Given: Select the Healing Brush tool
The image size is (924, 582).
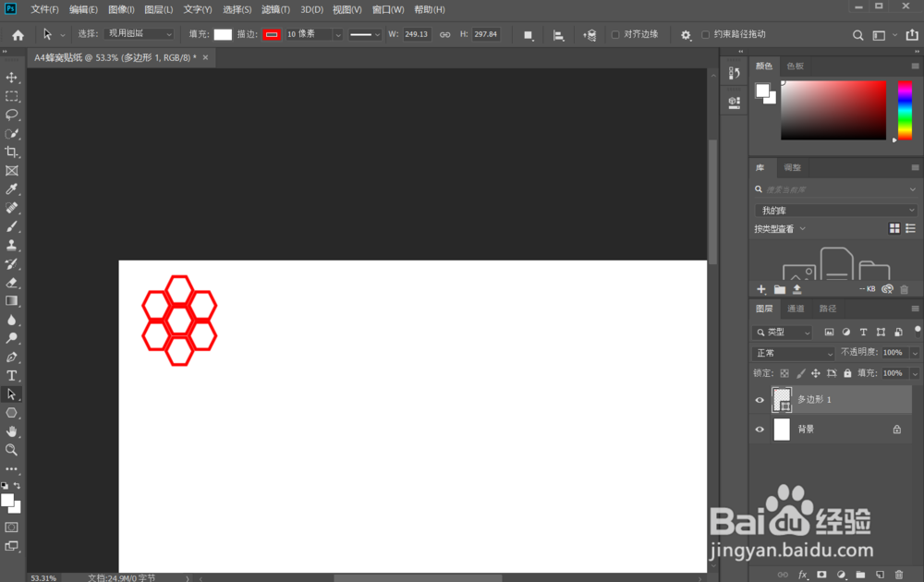Looking at the screenshot, I should tap(12, 208).
